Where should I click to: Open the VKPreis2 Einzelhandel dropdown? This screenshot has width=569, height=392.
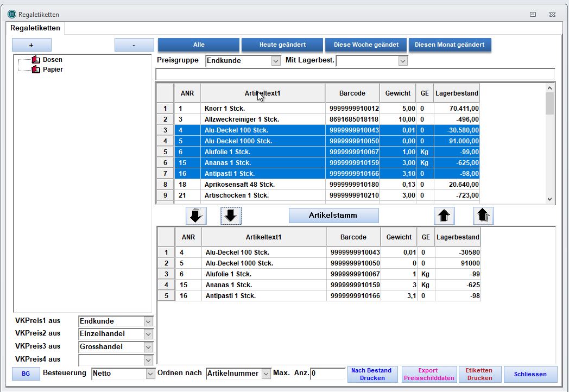148,334
